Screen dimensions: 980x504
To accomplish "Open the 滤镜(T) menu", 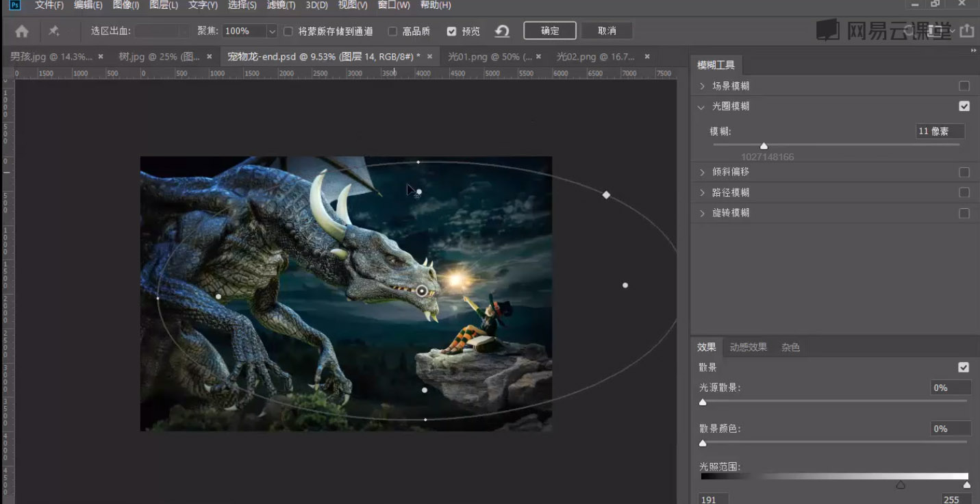I will 281,5.
